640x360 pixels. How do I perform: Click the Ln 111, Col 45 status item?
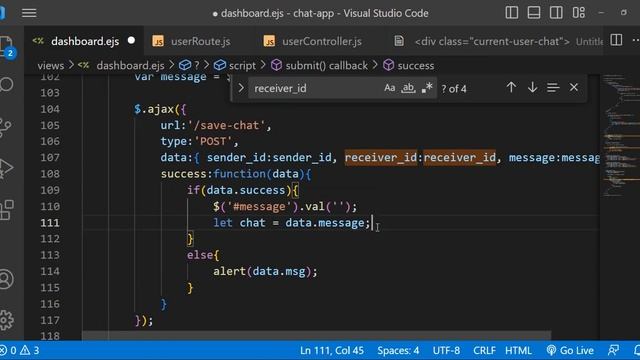pyautogui.click(x=332, y=350)
